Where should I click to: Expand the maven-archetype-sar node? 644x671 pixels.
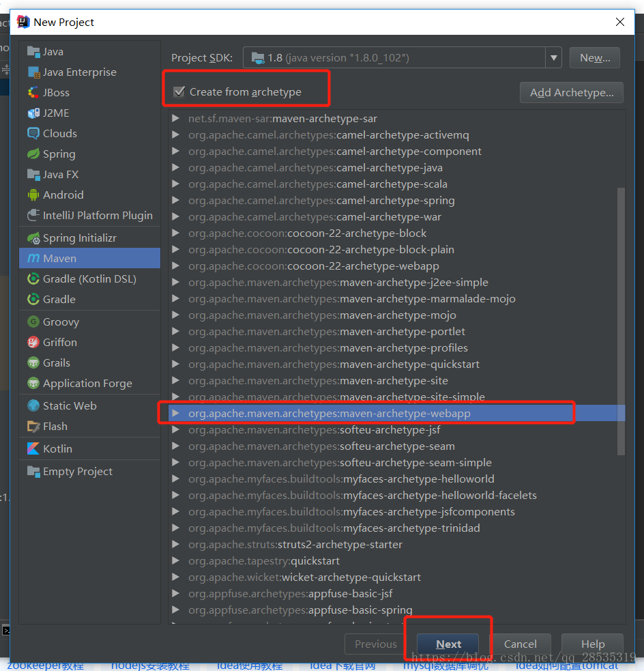[175, 119]
